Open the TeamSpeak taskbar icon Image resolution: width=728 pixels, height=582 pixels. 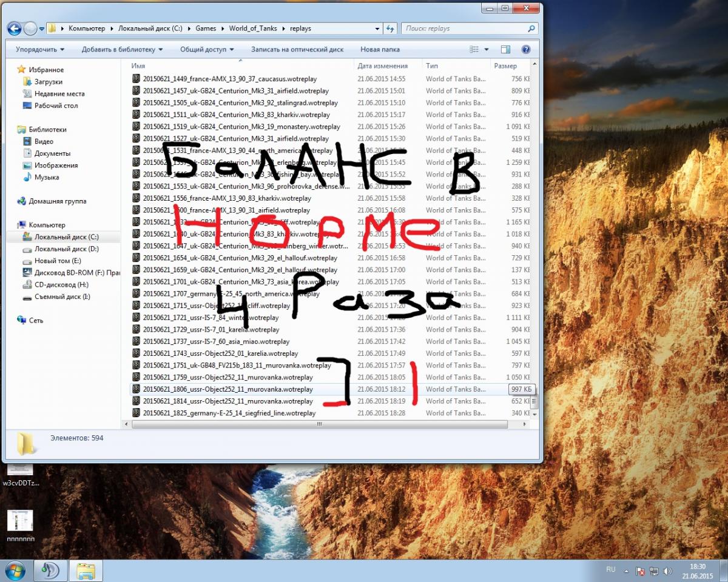(50, 570)
